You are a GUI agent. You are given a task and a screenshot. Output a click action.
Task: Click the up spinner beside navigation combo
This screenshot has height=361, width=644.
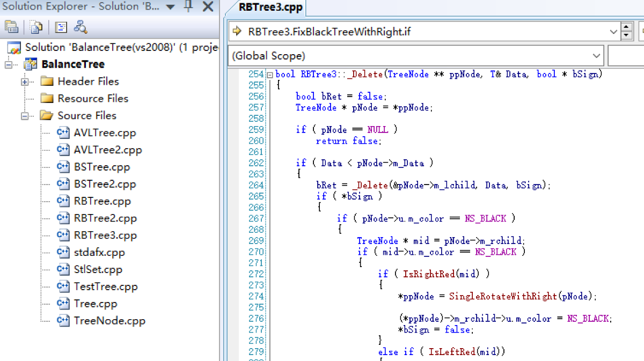(x=627, y=27)
